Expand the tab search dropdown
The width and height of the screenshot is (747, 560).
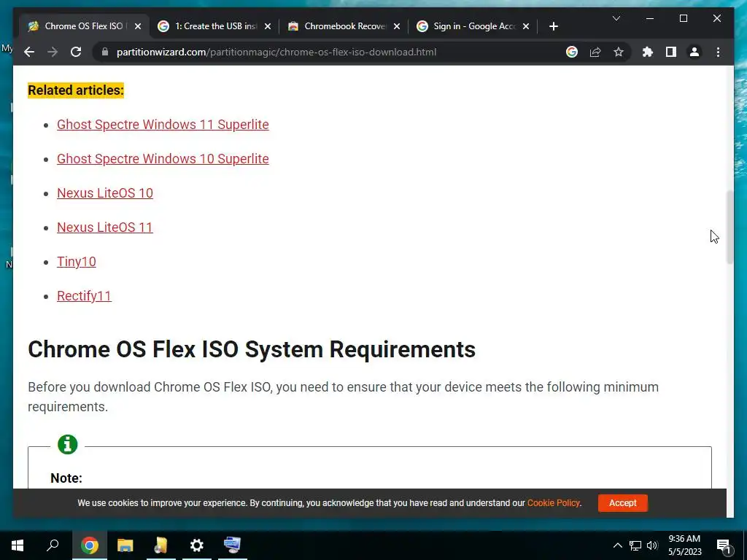[x=616, y=18]
